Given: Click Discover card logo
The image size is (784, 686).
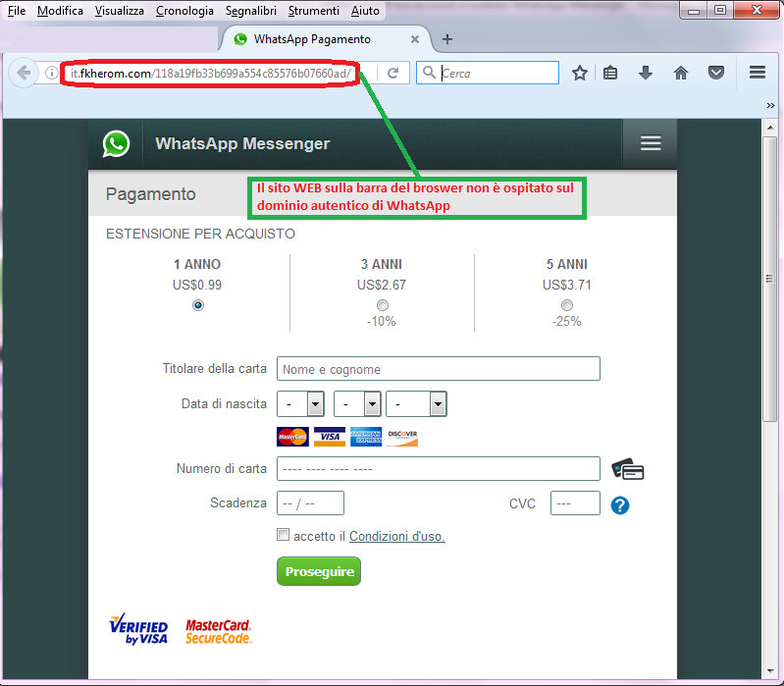Looking at the screenshot, I should pyautogui.click(x=402, y=437).
